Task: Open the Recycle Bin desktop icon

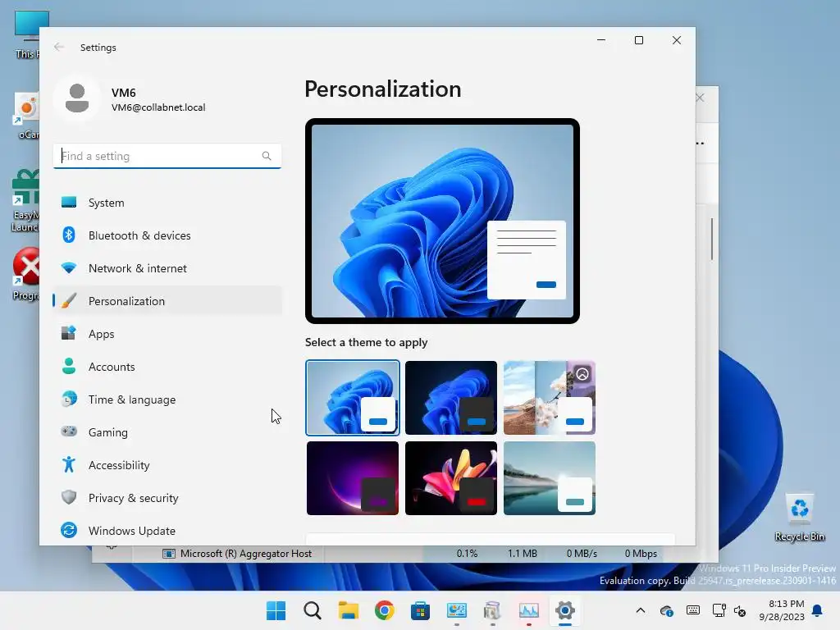Action: coord(799,517)
